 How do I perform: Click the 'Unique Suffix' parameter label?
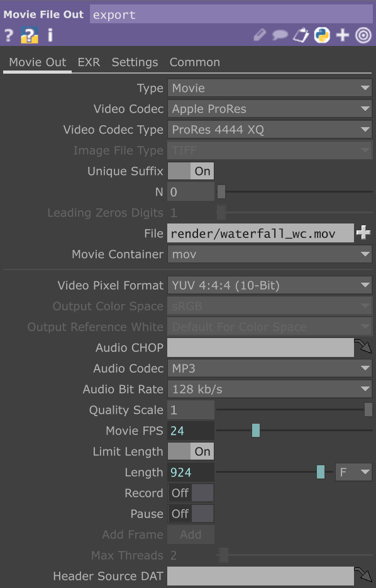coord(126,171)
